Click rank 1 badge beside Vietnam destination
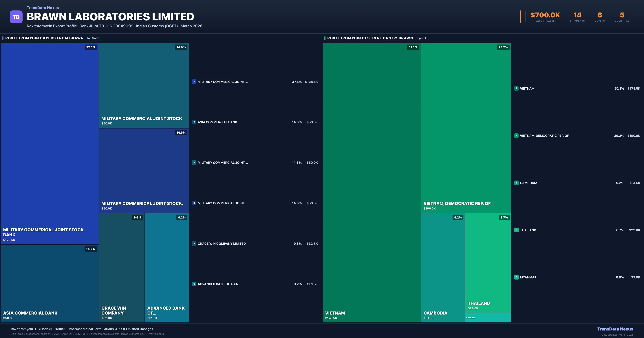The width and height of the screenshot is (644, 338). point(516,88)
